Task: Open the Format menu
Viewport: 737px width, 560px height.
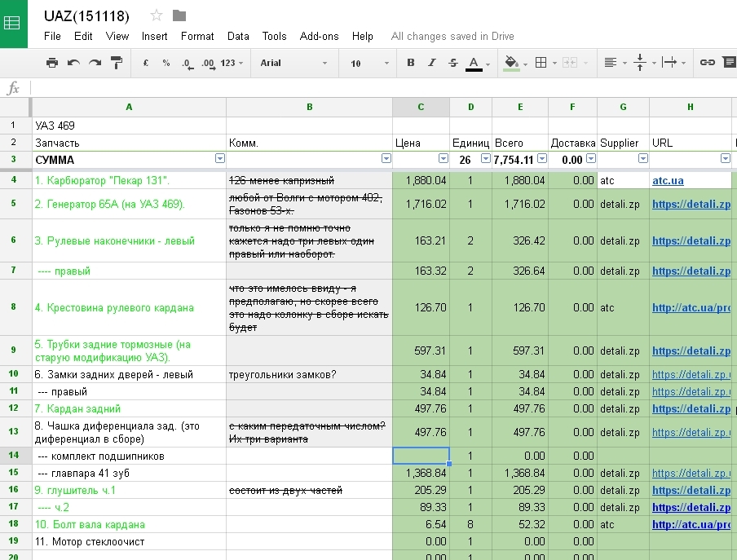Action: click(x=197, y=36)
